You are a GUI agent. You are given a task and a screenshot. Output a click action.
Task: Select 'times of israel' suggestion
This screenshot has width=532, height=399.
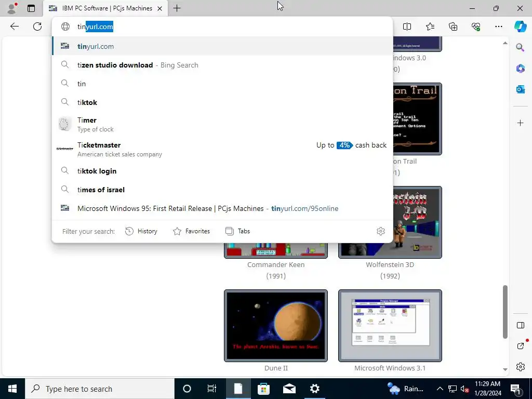pyautogui.click(x=222, y=190)
